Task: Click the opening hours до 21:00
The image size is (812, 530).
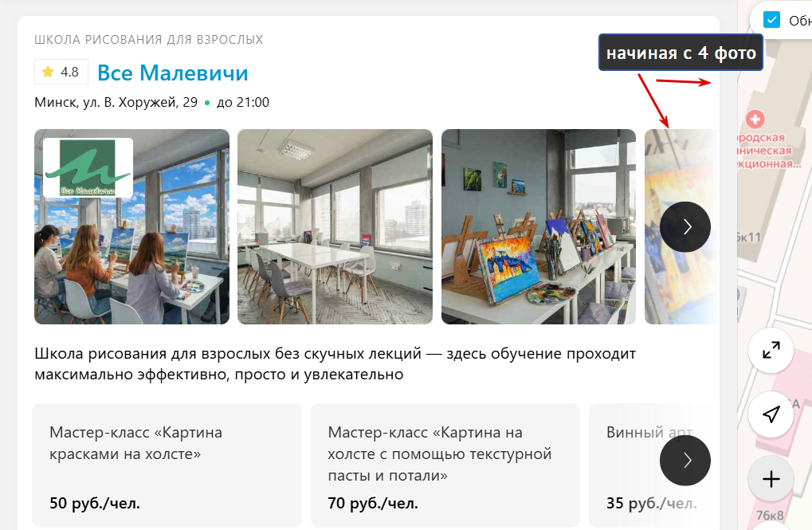Action: click(243, 102)
